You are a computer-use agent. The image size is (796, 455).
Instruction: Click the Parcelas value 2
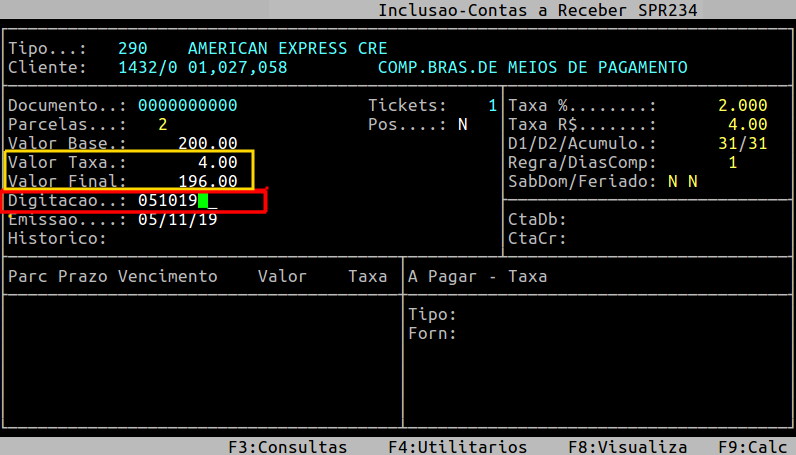pyautogui.click(x=163, y=125)
